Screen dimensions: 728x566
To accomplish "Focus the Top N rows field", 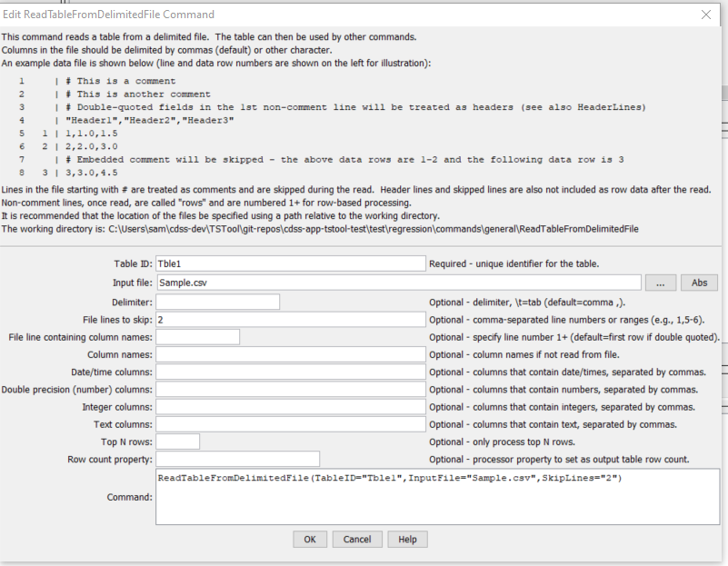I will [178, 442].
